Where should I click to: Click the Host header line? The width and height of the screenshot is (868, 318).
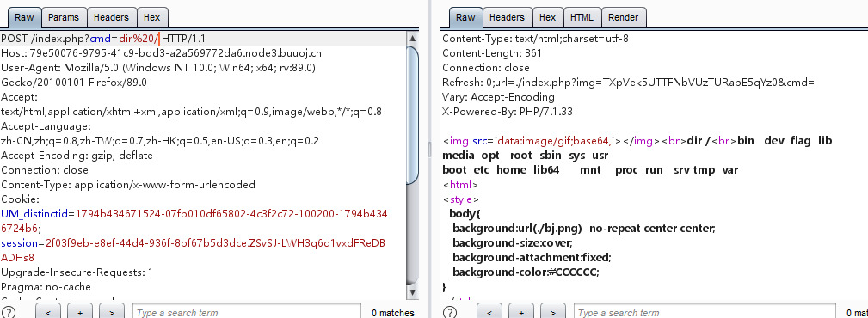point(161,53)
